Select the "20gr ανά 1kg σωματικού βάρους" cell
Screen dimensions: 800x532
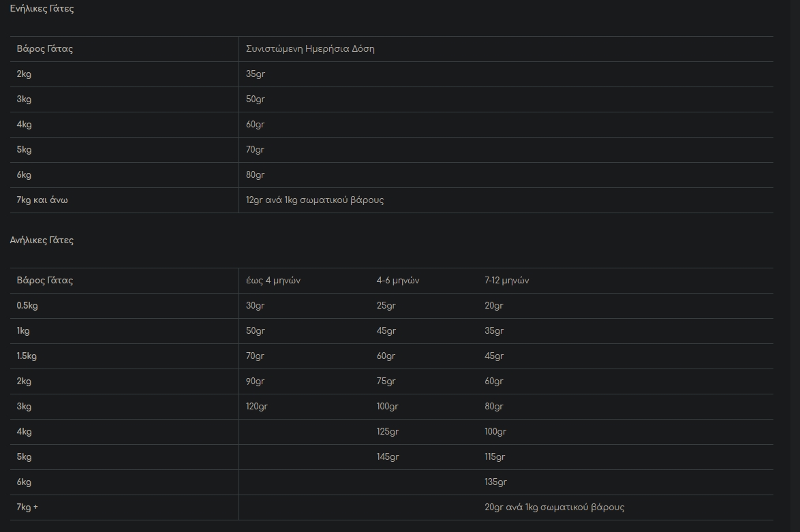[555, 507]
